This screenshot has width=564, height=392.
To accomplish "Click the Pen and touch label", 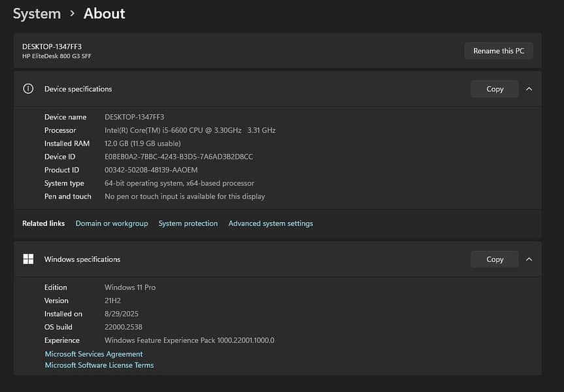I will (x=67, y=197).
